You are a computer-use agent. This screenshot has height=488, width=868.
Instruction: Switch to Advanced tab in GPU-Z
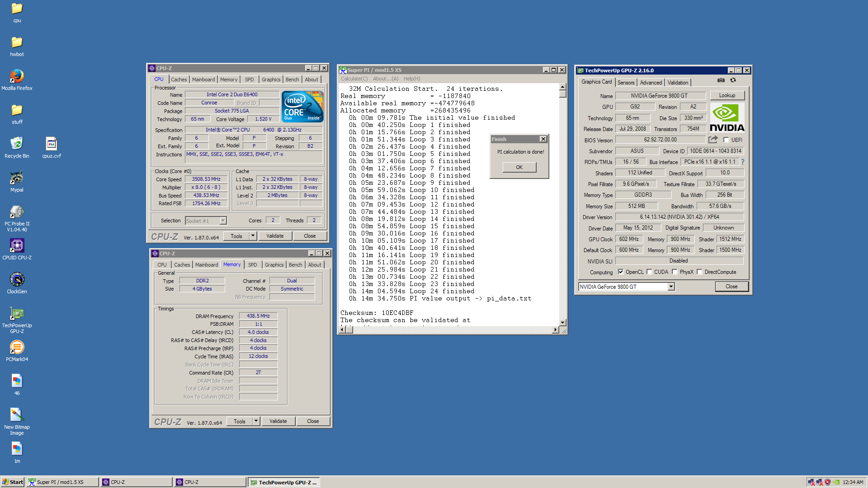click(651, 83)
